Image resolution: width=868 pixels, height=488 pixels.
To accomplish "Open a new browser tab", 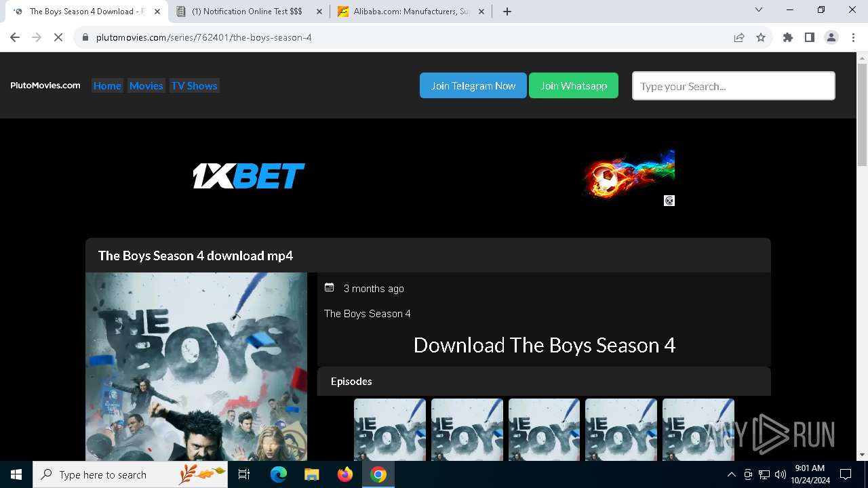I will [x=507, y=12].
